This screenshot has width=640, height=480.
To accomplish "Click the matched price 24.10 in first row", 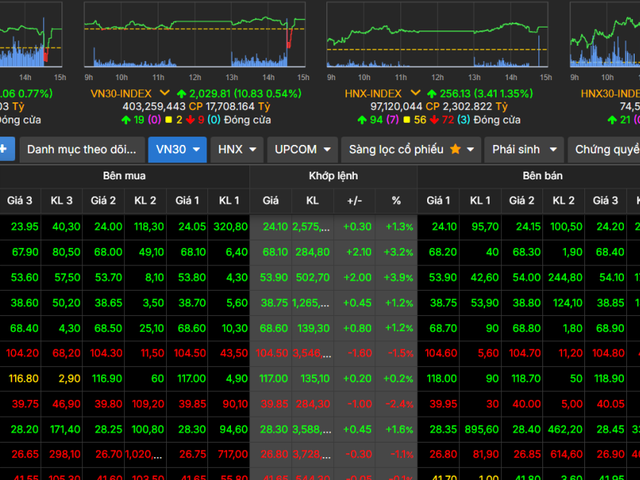I will pos(274,227).
